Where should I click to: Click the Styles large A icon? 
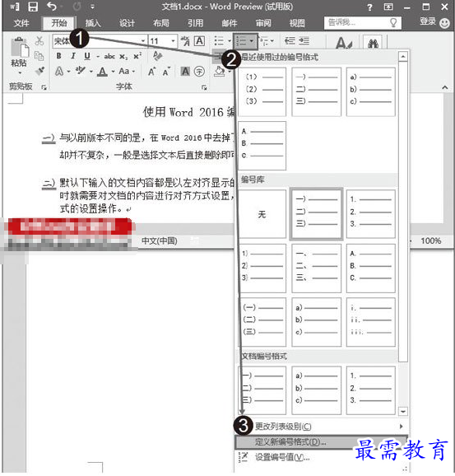coord(344,43)
